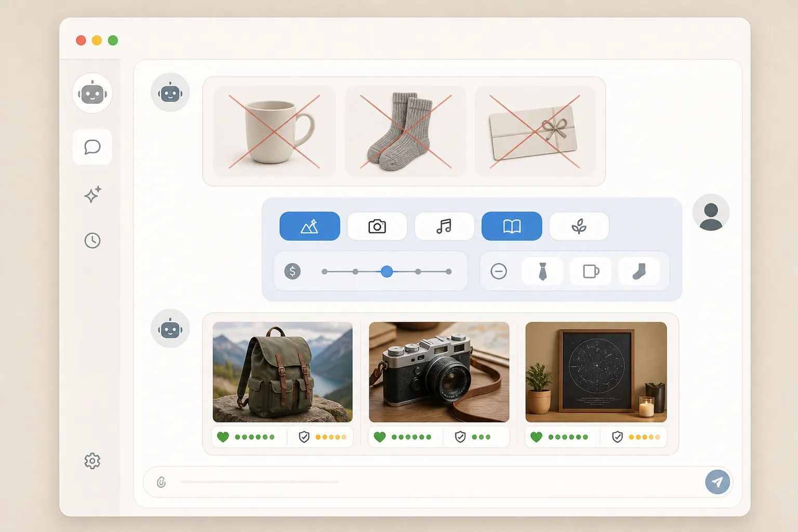Click the minus circle exclude icon
The image size is (798, 532).
tap(499, 271)
